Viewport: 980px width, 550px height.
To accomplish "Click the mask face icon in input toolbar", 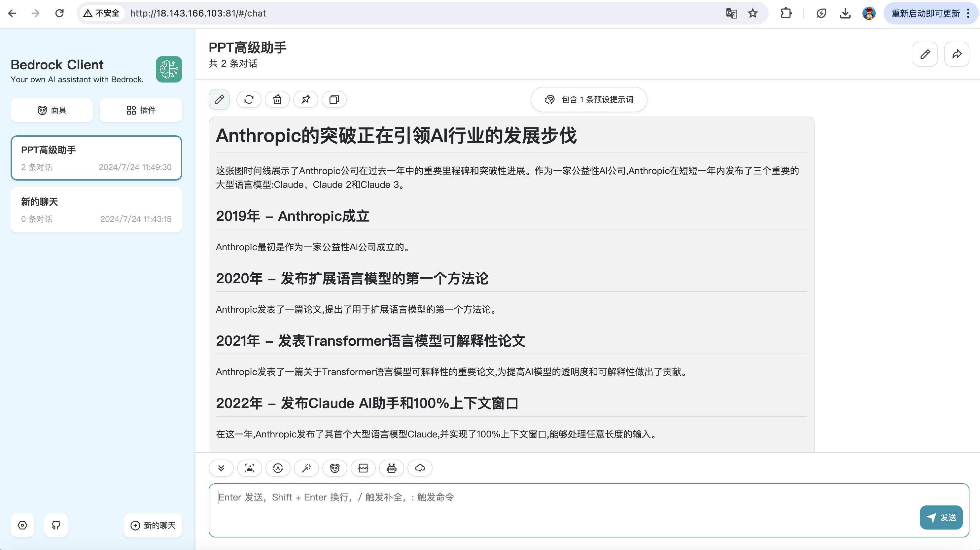I will 335,468.
